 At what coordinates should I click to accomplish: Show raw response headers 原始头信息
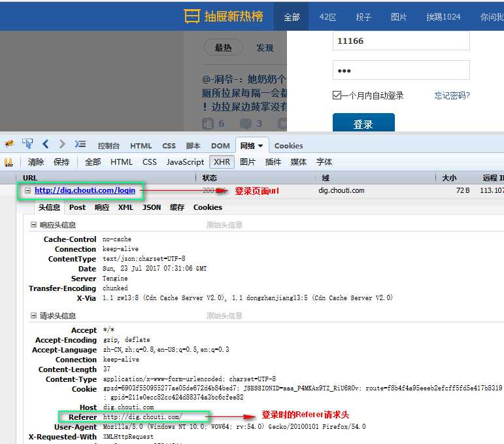click(x=224, y=225)
